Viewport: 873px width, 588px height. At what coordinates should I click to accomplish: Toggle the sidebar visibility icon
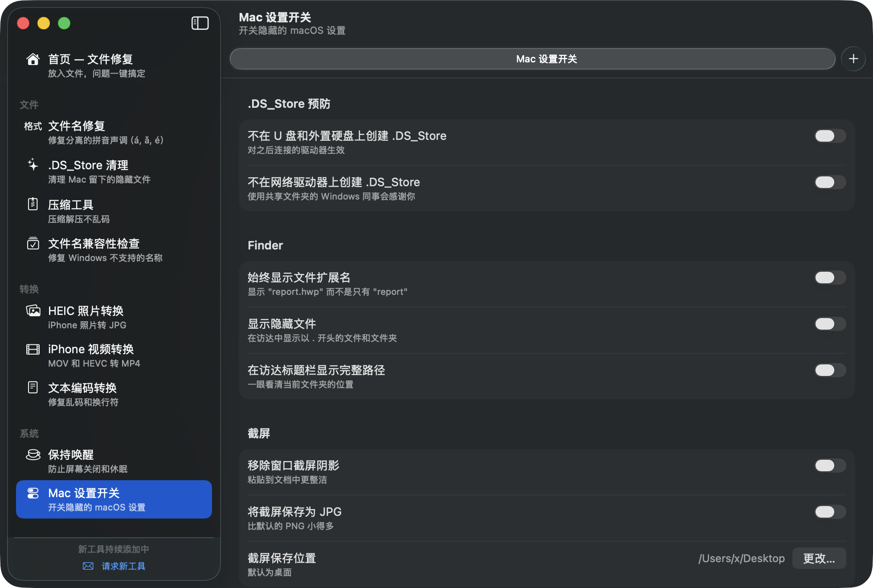click(x=200, y=23)
